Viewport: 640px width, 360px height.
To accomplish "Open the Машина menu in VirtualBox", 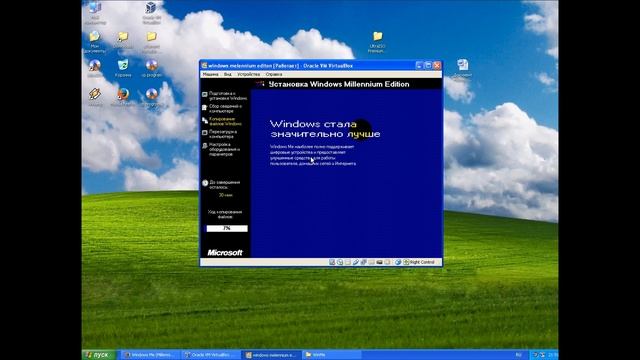I will [211, 75].
